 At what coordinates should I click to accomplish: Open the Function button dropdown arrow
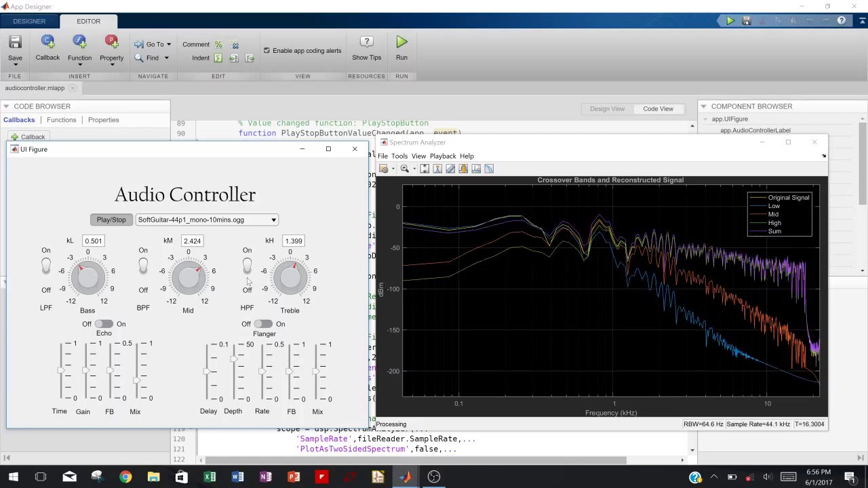79,66
